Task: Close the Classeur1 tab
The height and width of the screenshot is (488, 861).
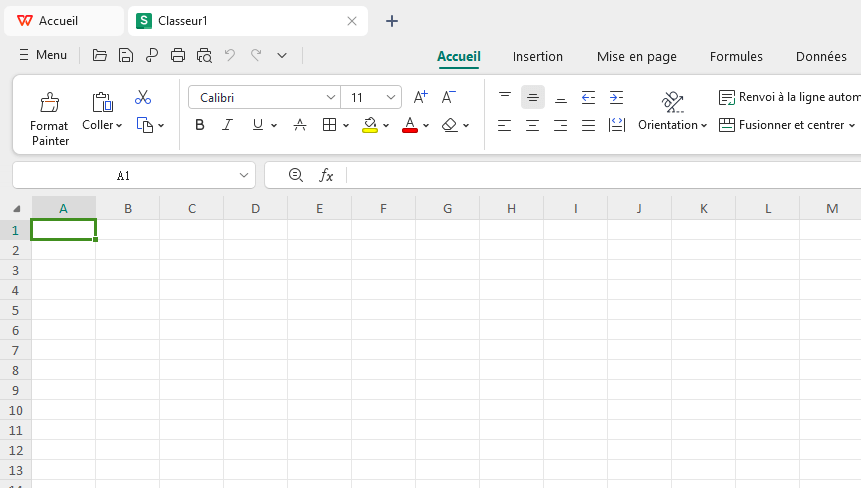Action: (352, 21)
